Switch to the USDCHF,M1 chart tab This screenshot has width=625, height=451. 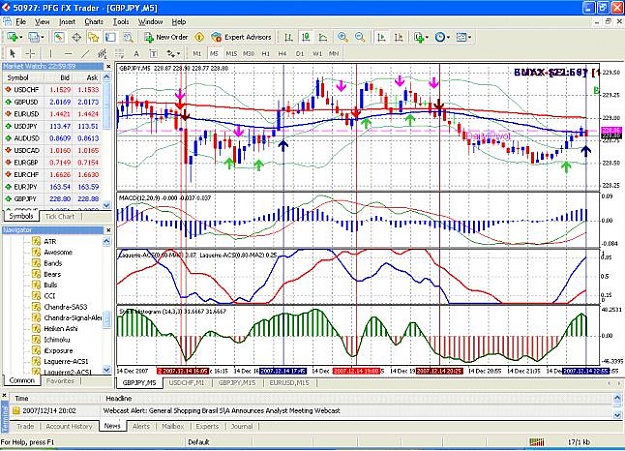pos(186,383)
